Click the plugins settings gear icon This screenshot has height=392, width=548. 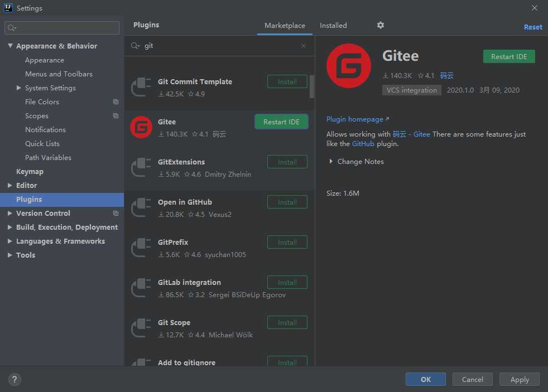[x=380, y=25]
